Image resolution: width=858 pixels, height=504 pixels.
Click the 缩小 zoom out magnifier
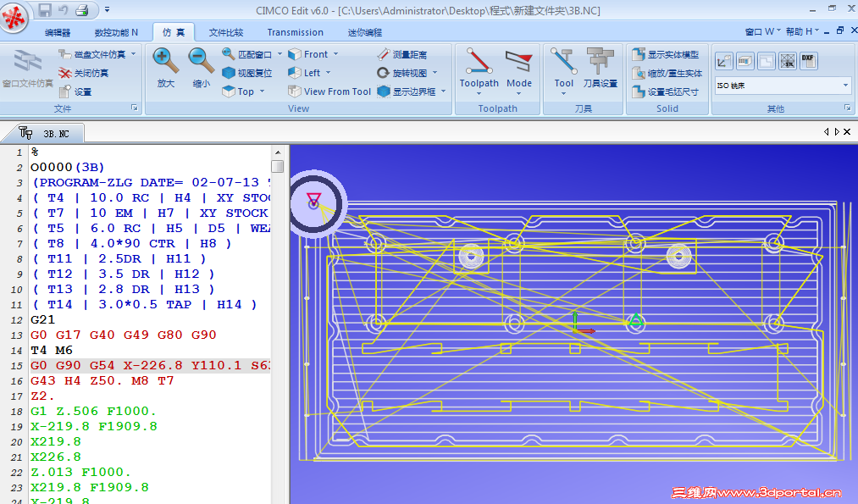pos(201,68)
